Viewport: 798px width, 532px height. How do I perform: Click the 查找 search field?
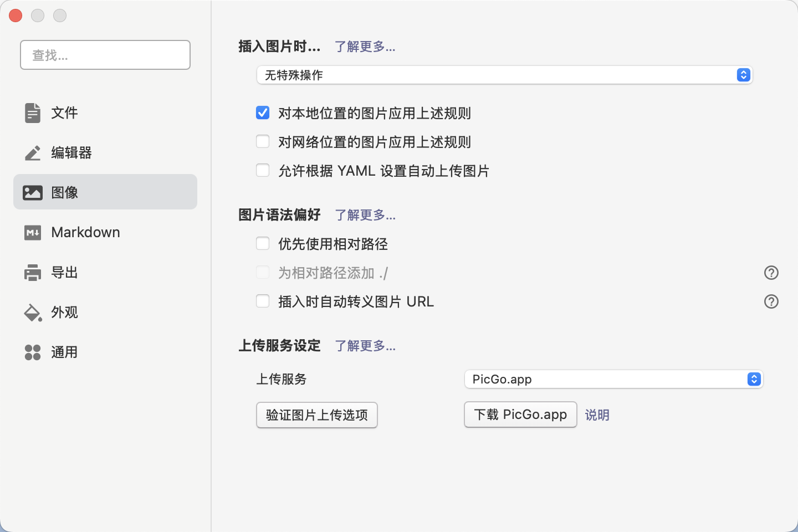105,55
